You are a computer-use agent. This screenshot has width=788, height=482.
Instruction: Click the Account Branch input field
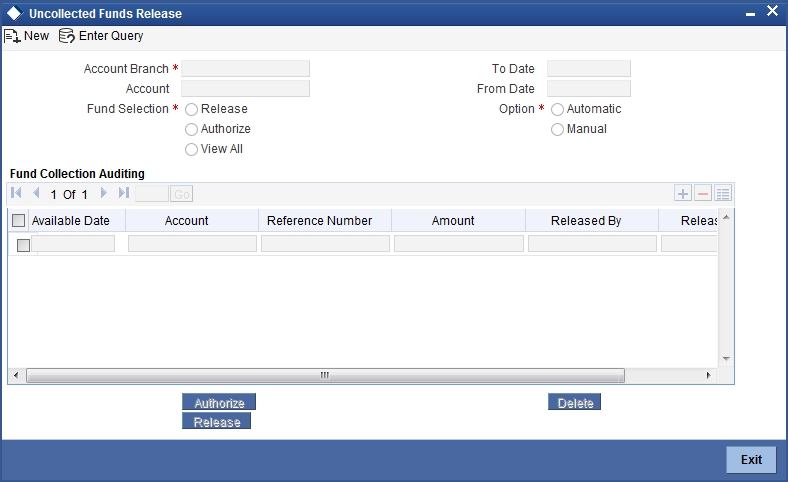(x=245, y=69)
